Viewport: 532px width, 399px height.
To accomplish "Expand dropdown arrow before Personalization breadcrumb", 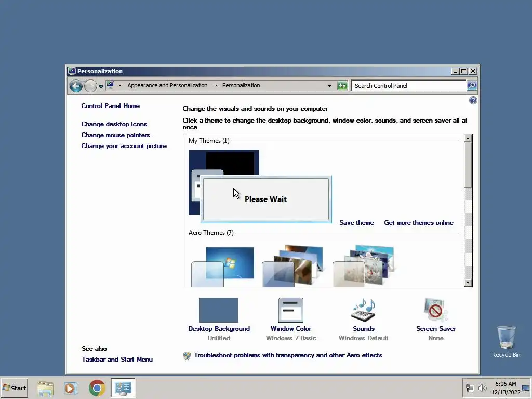I will [216, 86].
